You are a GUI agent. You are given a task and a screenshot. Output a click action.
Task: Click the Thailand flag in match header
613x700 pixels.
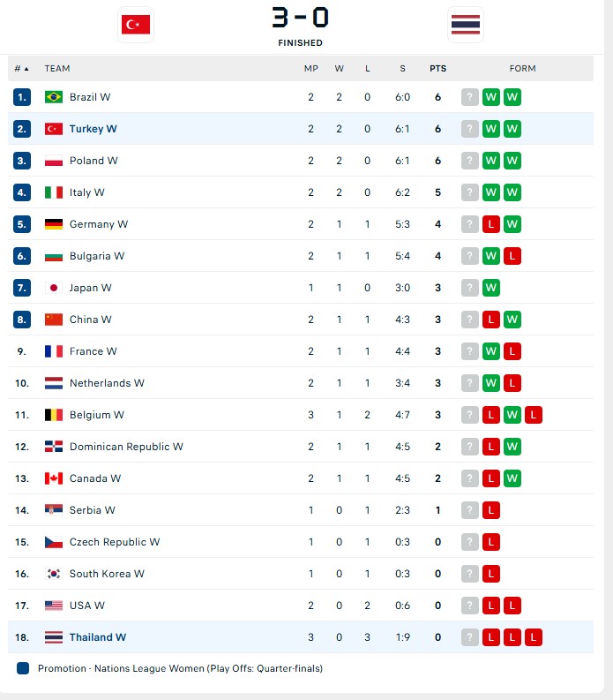(x=466, y=25)
